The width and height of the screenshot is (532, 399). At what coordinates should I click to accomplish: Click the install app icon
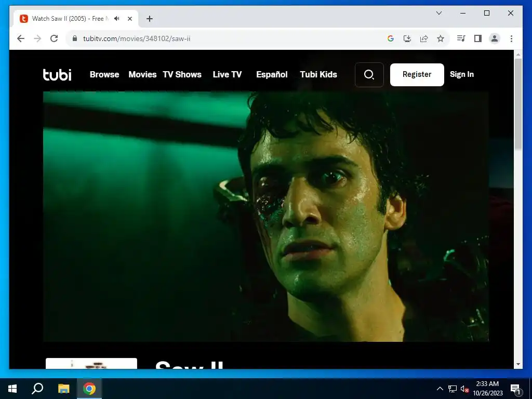[407, 38]
